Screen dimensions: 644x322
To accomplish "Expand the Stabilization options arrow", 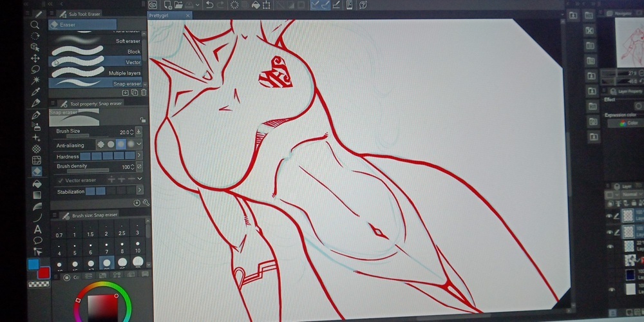I will [x=139, y=191].
